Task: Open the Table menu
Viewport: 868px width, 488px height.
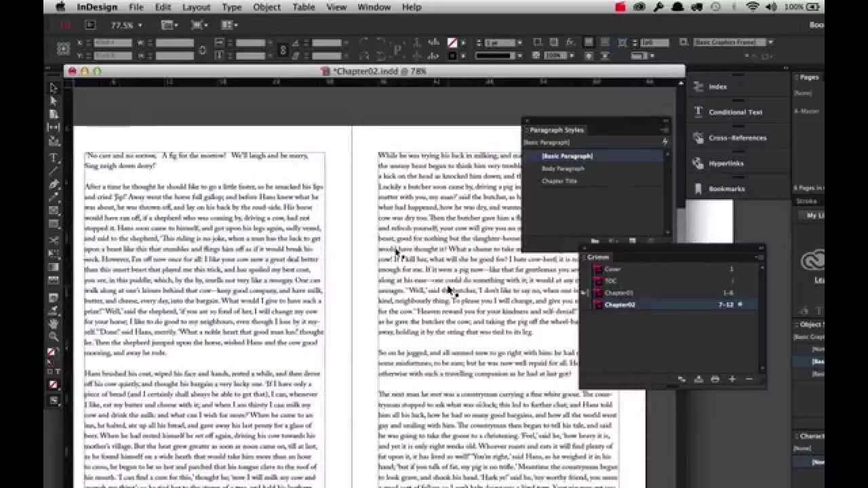Action: [303, 7]
